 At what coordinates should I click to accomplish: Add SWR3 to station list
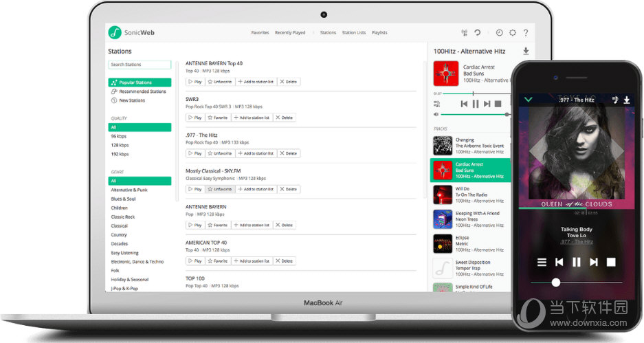[252, 118]
